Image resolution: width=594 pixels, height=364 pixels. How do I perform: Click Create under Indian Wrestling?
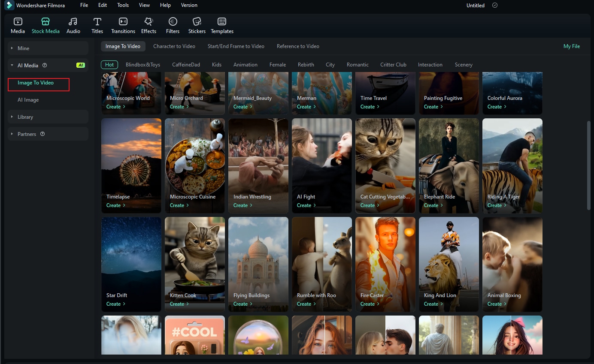(243, 205)
